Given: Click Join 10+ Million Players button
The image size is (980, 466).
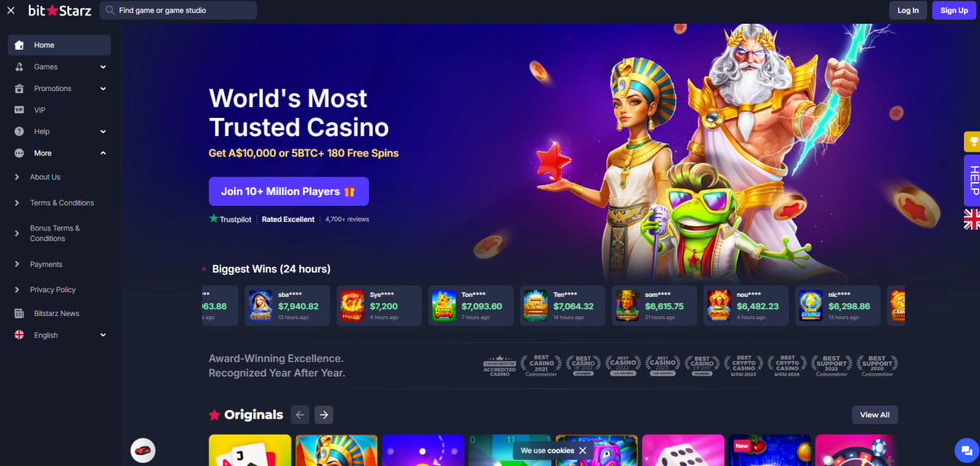Looking at the screenshot, I should click(289, 191).
